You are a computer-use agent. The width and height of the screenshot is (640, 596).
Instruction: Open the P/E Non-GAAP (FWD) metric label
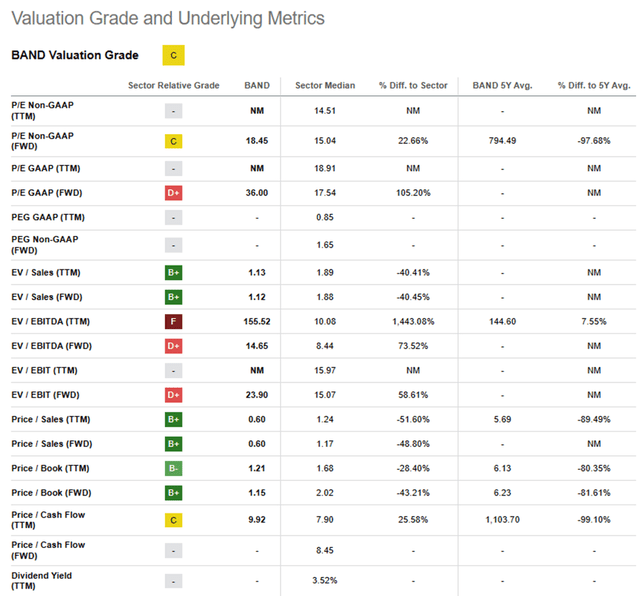pyautogui.click(x=42, y=141)
